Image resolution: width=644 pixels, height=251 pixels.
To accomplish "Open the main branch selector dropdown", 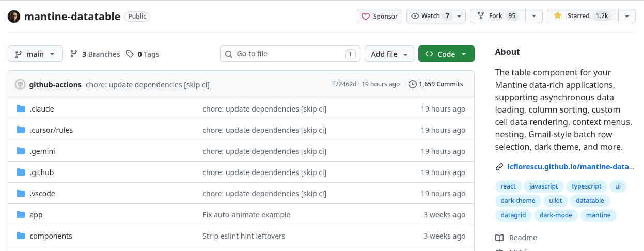I will click(x=35, y=54).
